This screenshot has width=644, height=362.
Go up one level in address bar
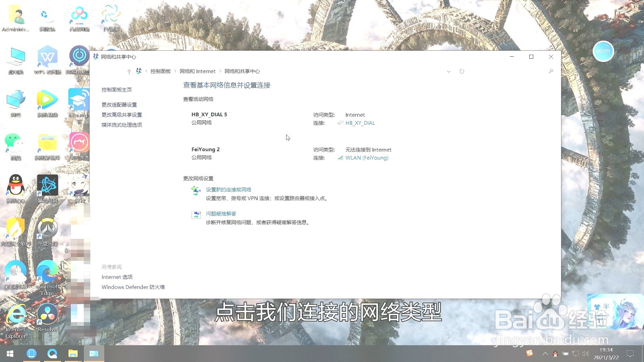click(129, 72)
